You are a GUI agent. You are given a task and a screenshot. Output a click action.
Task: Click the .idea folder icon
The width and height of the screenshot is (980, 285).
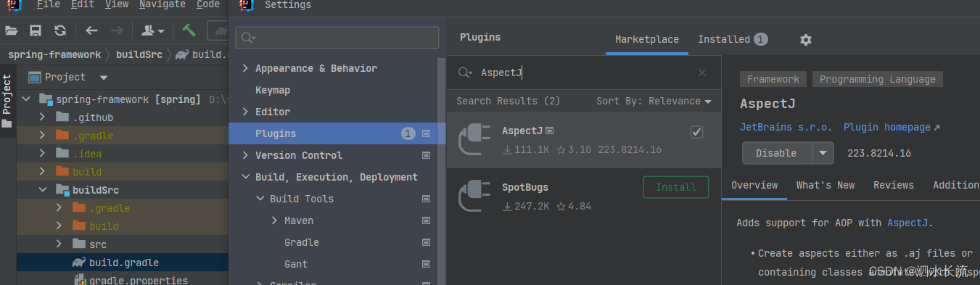pyautogui.click(x=62, y=154)
